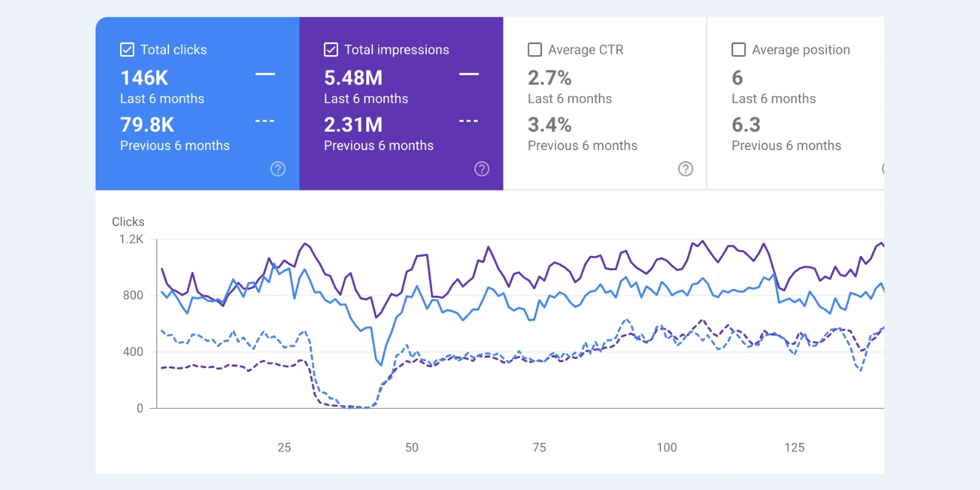The width and height of the screenshot is (980, 490).
Task: Enable the Average position checkbox
Action: 739,50
